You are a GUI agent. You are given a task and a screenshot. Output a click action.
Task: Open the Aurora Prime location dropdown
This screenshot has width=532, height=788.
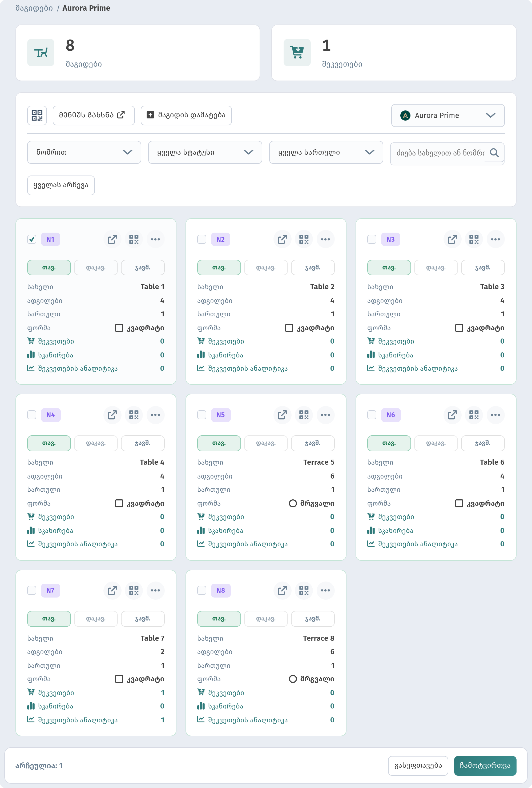pos(448,116)
